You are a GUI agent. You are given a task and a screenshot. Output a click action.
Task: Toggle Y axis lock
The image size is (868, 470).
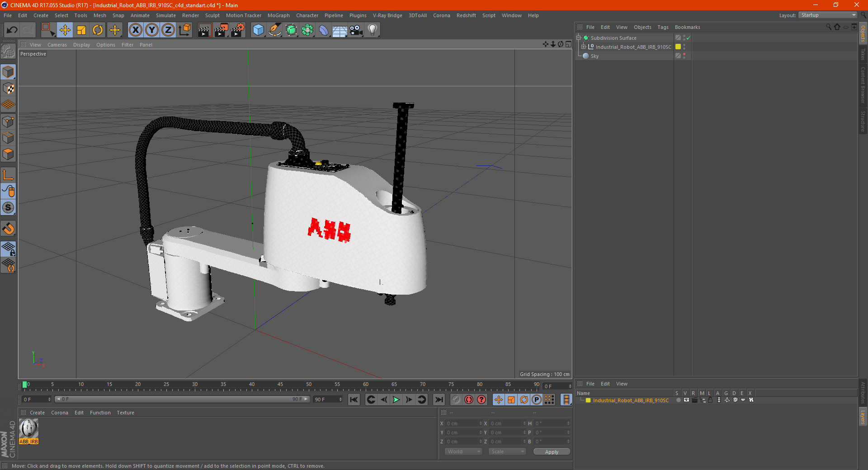point(152,30)
